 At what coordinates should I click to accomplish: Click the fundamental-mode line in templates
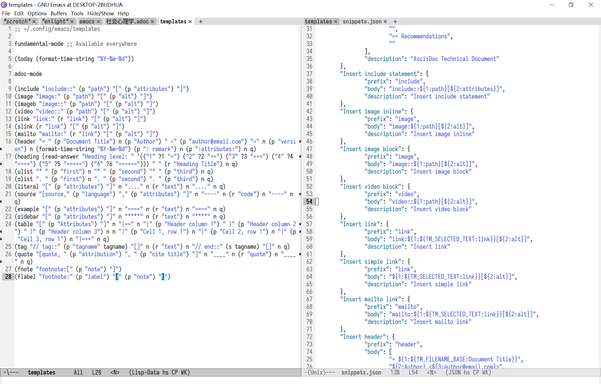coord(76,44)
